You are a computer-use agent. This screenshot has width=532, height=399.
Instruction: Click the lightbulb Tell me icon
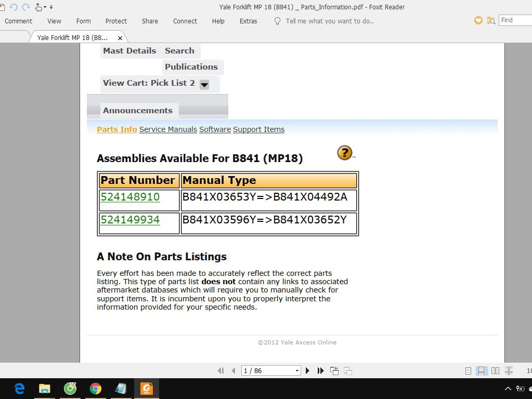(277, 21)
